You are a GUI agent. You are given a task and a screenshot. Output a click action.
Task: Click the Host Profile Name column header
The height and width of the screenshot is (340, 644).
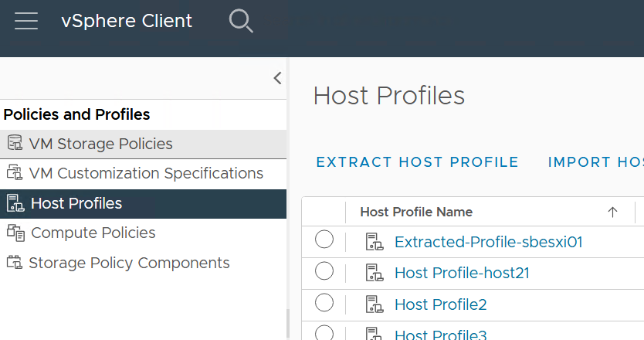click(x=416, y=212)
